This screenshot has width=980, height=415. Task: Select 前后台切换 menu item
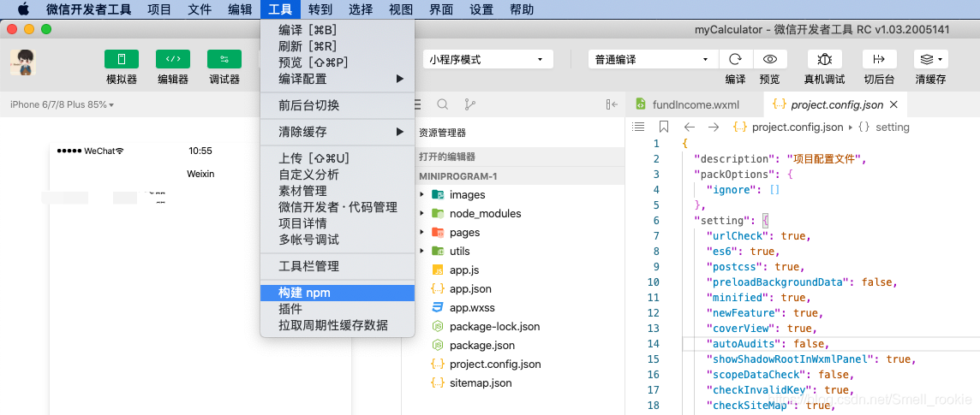click(x=338, y=105)
